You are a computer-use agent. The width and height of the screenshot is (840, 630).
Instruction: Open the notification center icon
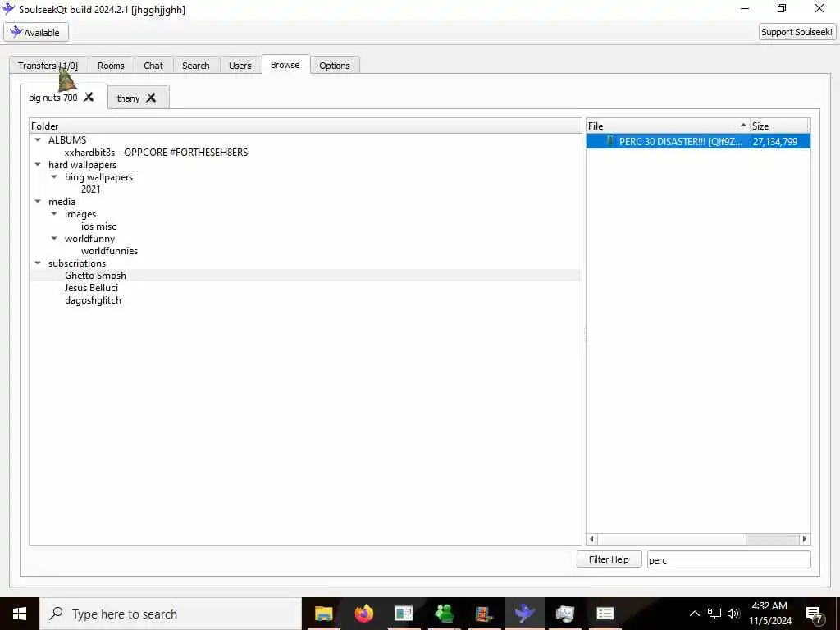(815, 614)
